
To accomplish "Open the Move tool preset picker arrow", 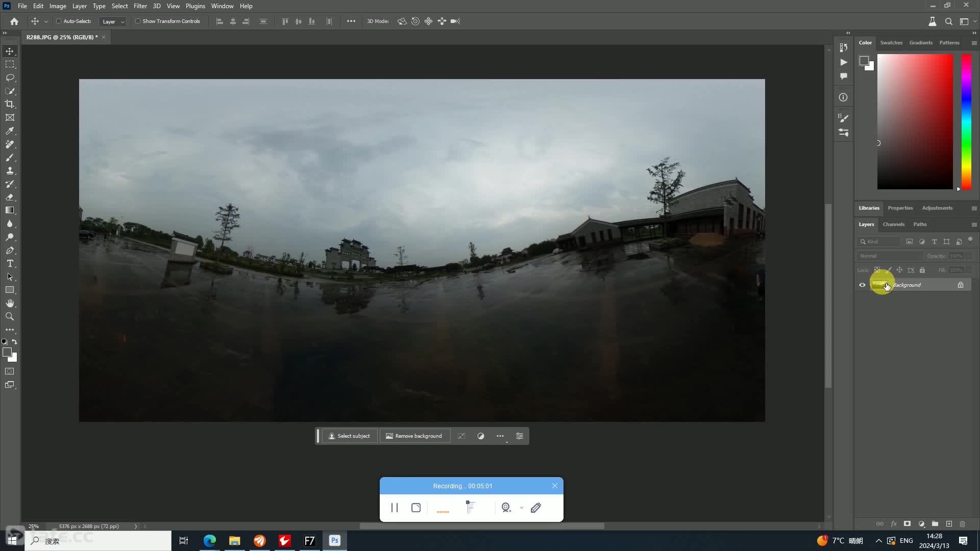I will pos(46,21).
